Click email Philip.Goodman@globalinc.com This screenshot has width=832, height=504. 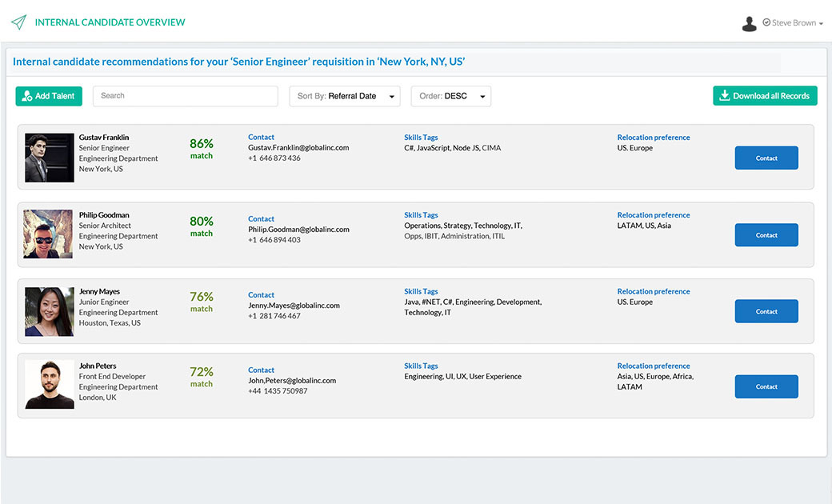click(298, 229)
